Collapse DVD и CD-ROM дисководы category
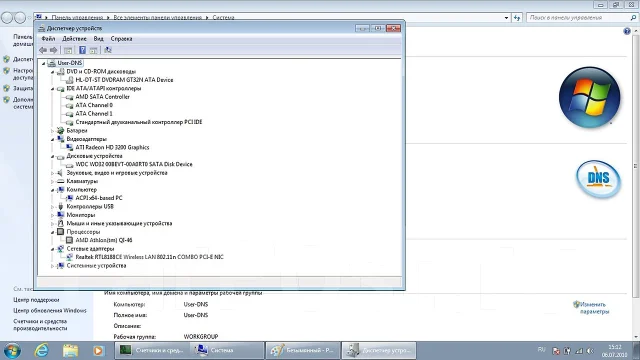Viewport: 640px width, 360px height. (x=53, y=72)
